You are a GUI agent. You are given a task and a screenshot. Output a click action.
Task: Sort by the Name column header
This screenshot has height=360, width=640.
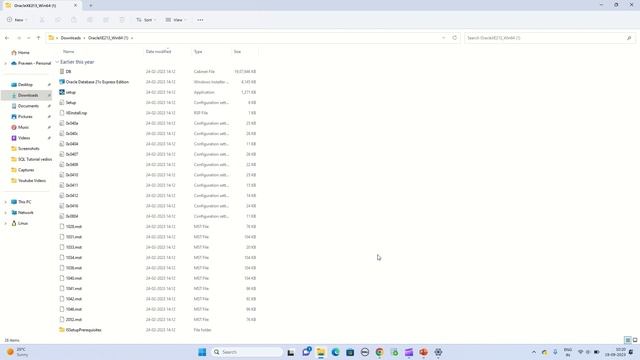coord(69,52)
